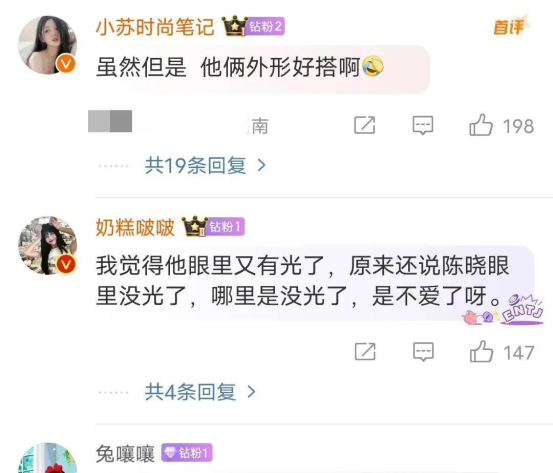Tap the crown membership badge beside 小苏时尚笔记
553x473 pixels.
tap(234, 26)
